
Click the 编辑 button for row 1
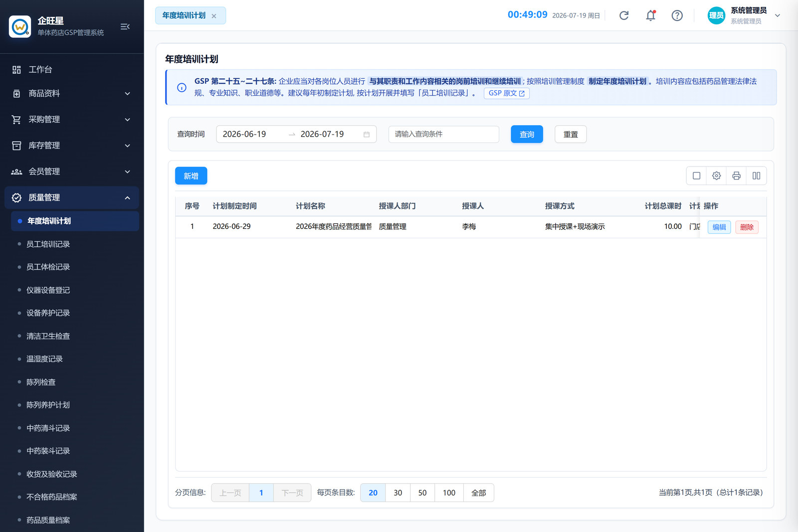click(719, 227)
